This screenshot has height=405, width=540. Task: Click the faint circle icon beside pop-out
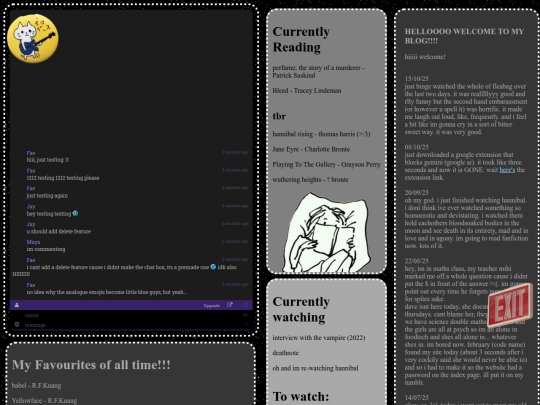click(x=245, y=305)
